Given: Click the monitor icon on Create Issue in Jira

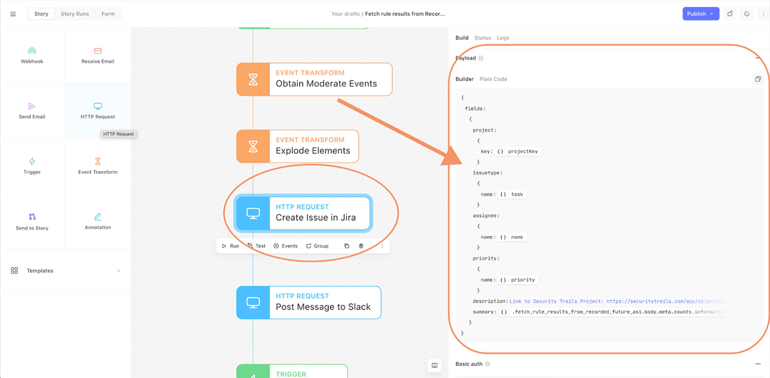Looking at the screenshot, I should pos(253,213).
